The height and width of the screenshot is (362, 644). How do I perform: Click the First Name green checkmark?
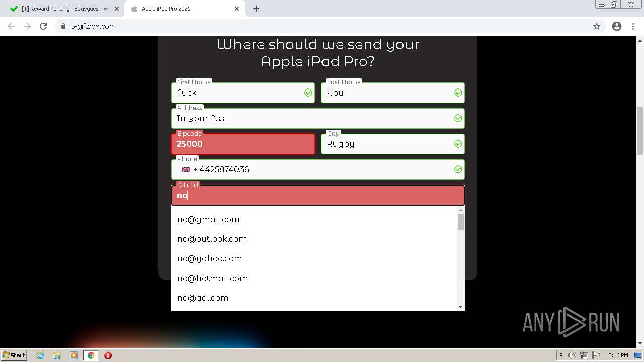(308, 93)
